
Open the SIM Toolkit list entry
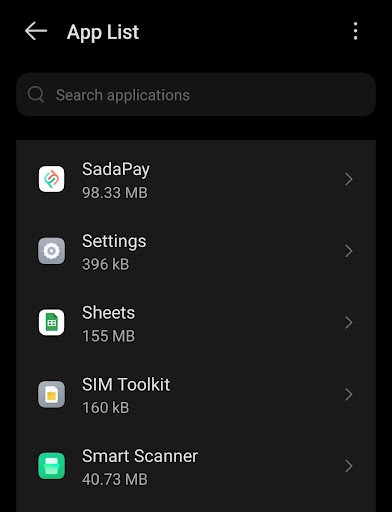pos(196,395)
